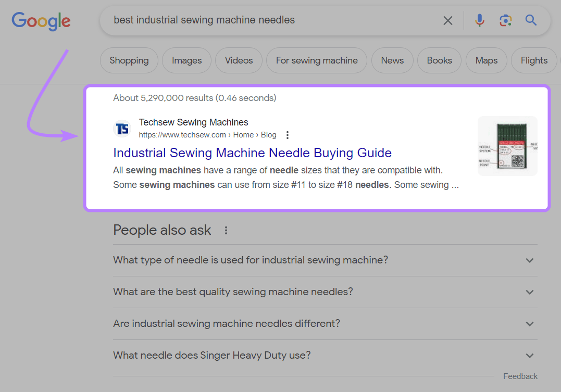Open the News search filter
Screen dimensions: 561x392
[x=392, y=60]
